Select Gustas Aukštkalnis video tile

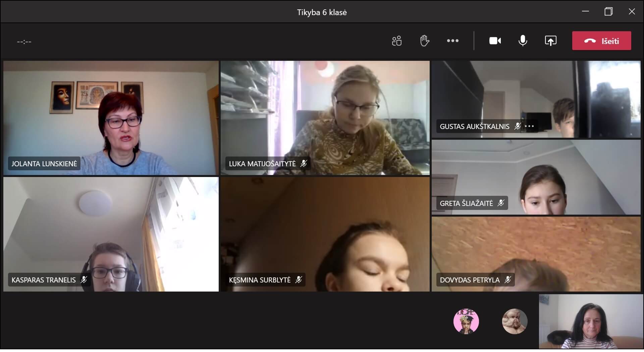536,99
